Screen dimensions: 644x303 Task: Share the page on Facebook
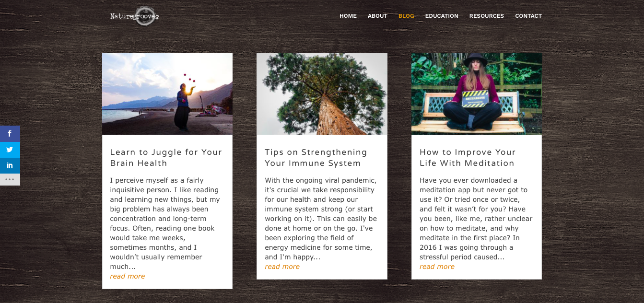10,134
